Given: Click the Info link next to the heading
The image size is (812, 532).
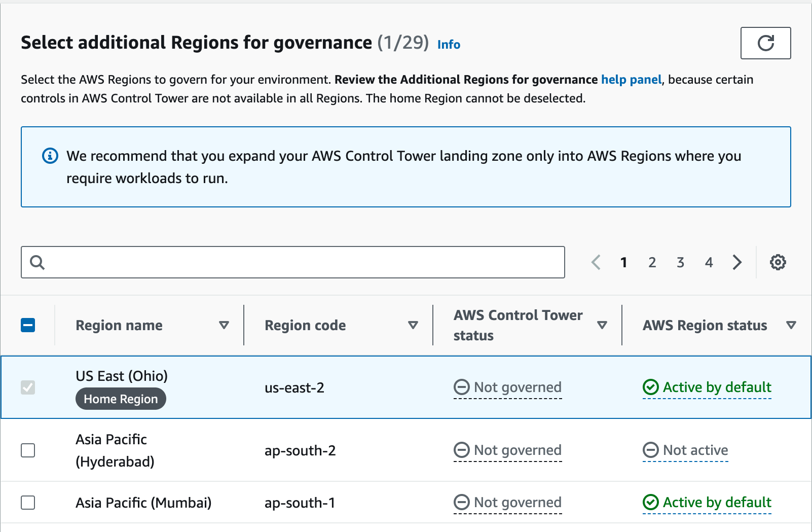Looking at the screenshot, I should point(448,45).
